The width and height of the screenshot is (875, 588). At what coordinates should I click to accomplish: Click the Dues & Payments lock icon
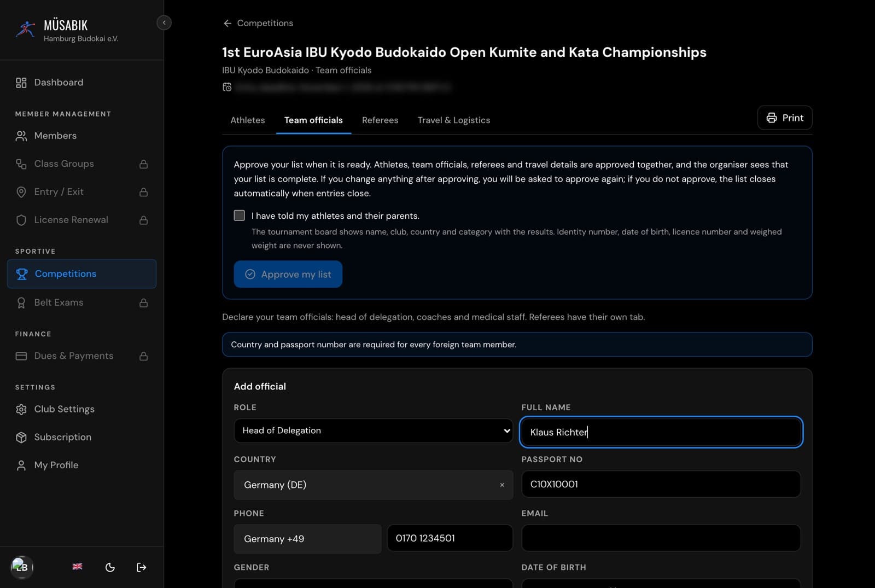pyautogui.click(x=143, y=356)
